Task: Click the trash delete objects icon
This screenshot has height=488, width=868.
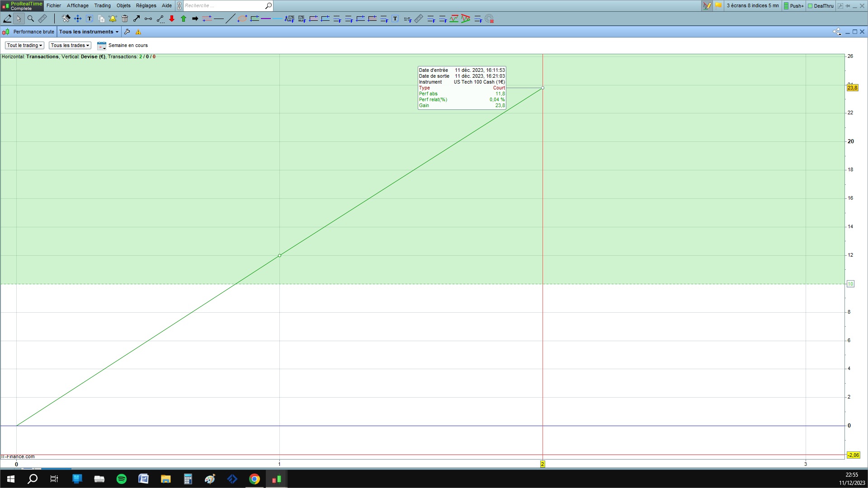Action: tap(125, 19)
